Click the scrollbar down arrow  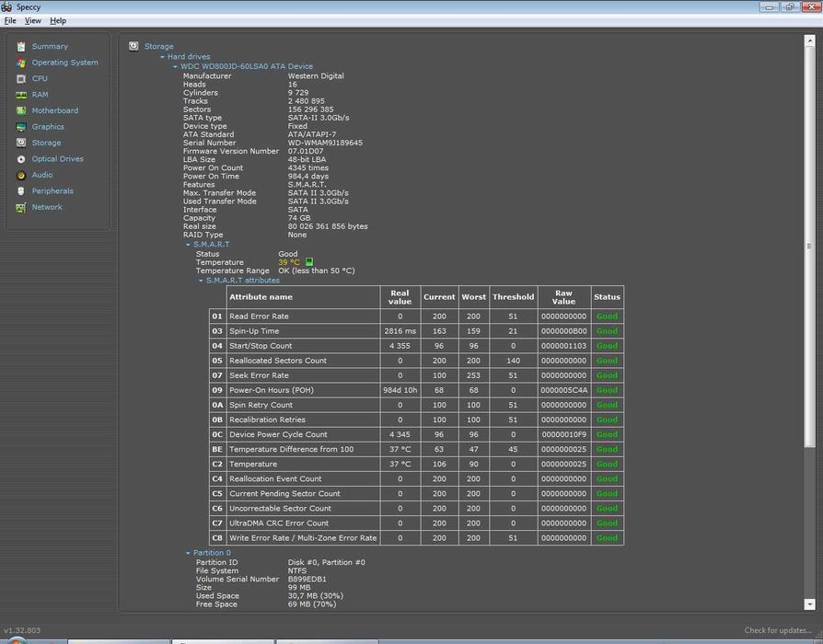click(x=810, y=604)
